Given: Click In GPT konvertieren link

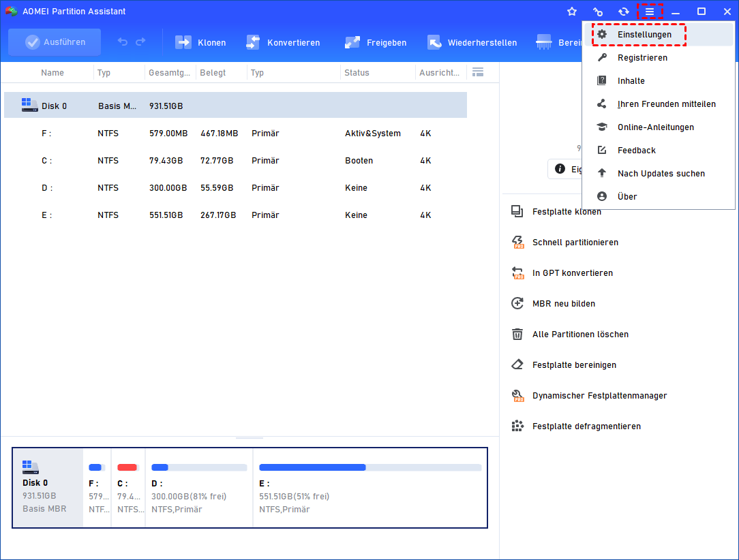Looking at the screenshot, I should click(573, 273).
